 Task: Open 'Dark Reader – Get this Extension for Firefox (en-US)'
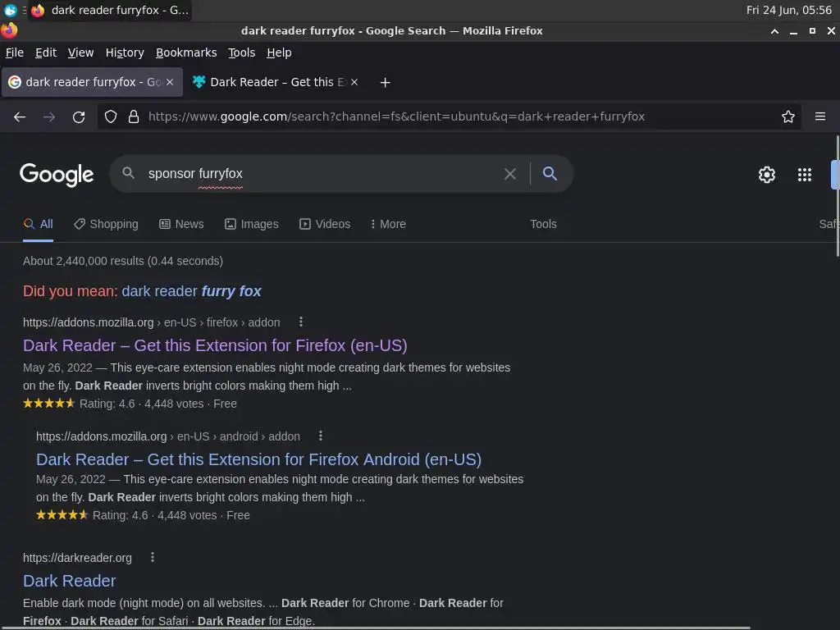tap(215, 345)
